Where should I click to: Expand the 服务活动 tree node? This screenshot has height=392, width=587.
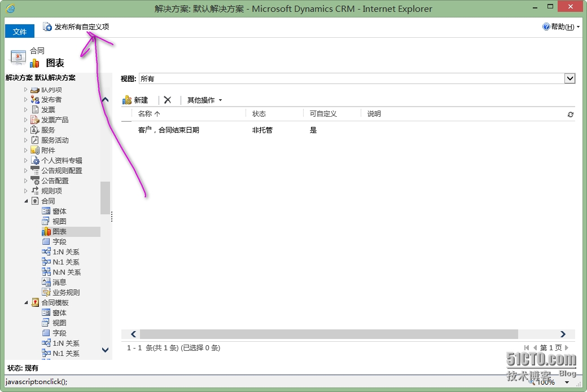click(x=25, y=140)
